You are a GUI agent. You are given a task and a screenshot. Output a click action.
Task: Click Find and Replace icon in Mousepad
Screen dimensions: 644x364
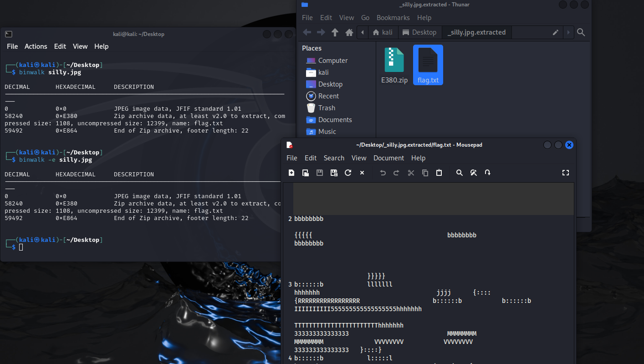point(474,173)
